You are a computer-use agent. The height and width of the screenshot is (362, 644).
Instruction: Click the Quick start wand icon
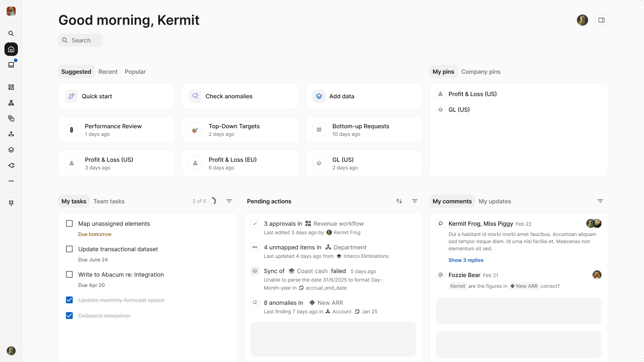click(x=72, y=96)
